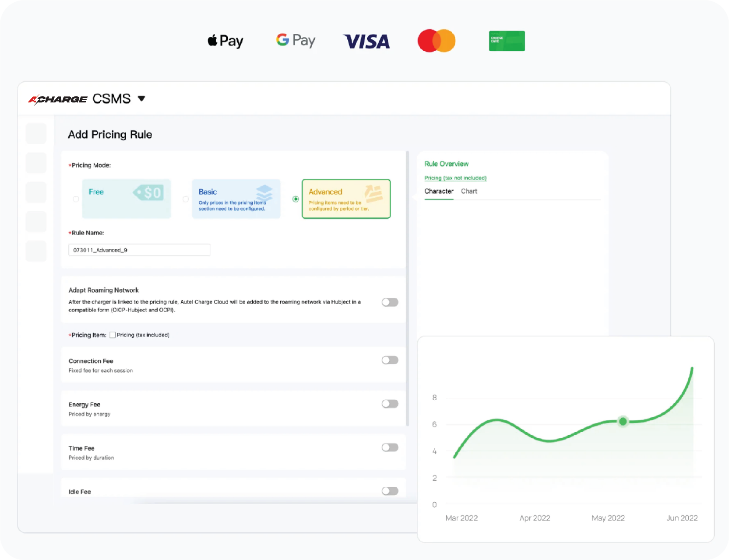Click the Pricing (tax not included) link
This screenshot has width=729, height=560.
(x=455, y=178)
